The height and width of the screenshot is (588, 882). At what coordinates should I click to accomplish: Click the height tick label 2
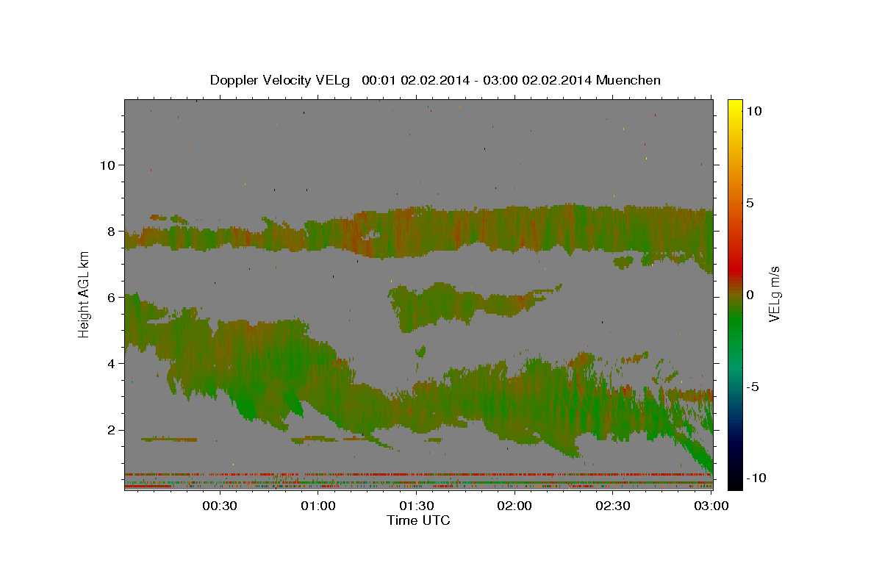111,430
